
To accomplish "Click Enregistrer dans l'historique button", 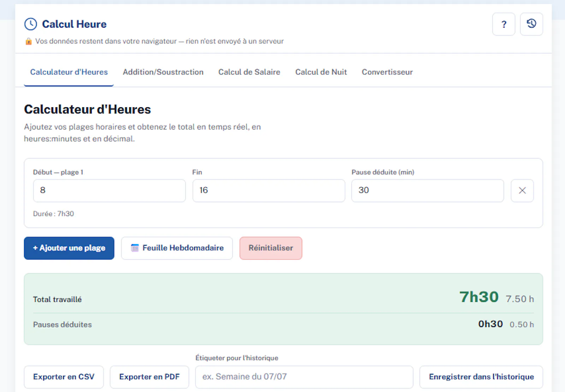I will click(x=481, y=377).
